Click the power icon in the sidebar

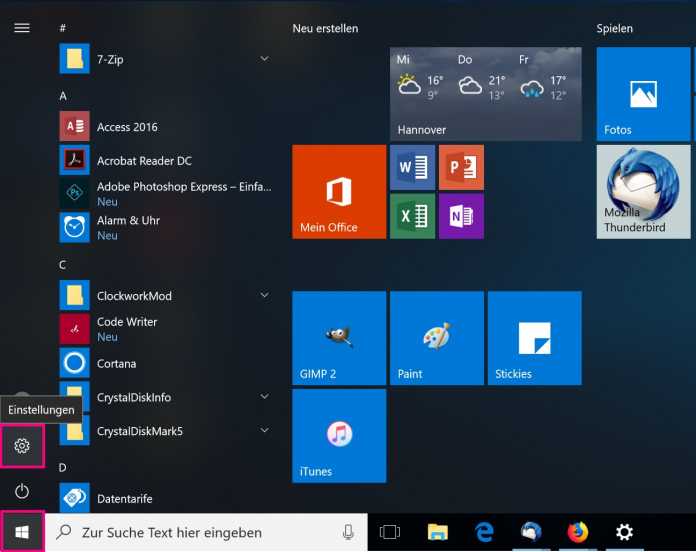click(22, 491)
